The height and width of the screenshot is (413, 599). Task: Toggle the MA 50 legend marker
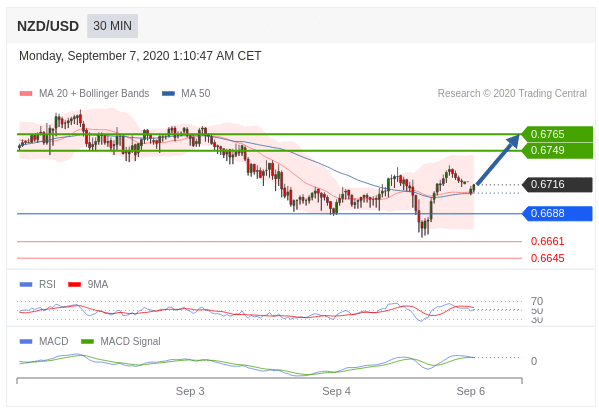tap(168, 94)
